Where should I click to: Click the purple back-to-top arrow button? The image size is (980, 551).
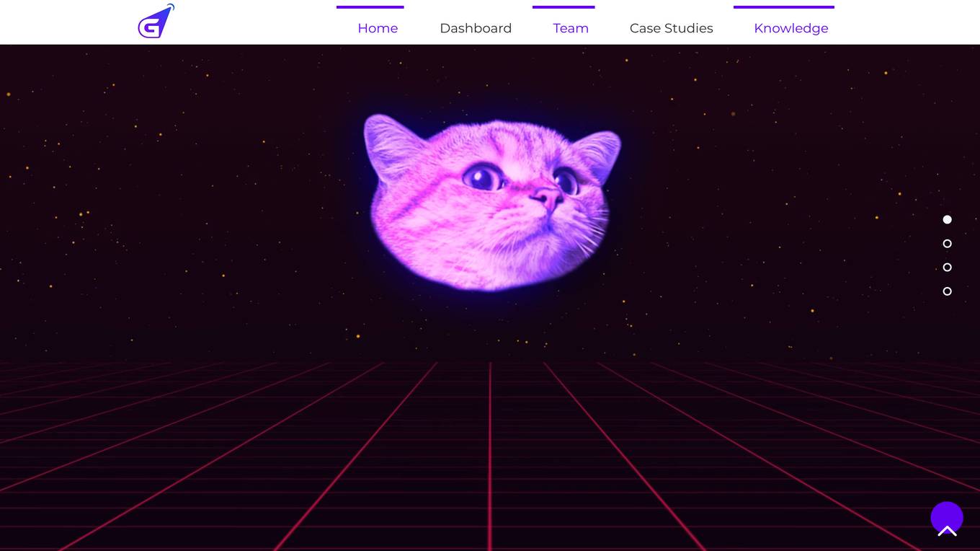point(947,519)
